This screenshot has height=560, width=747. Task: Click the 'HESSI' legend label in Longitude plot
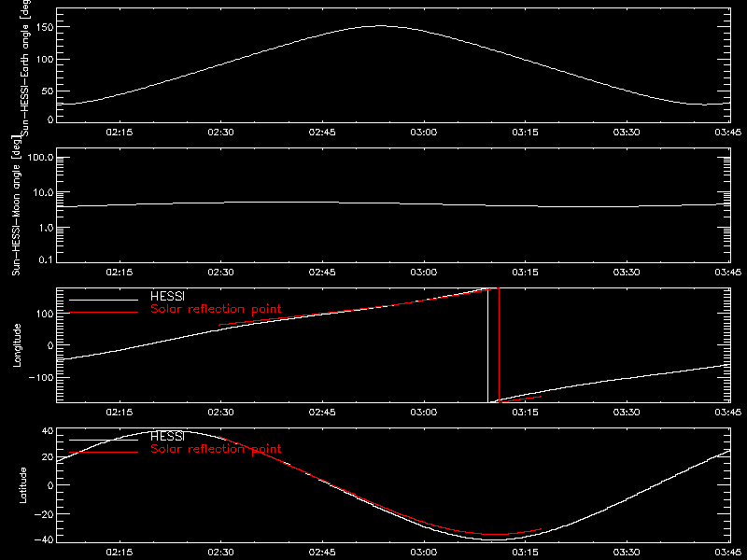[167, 297]
